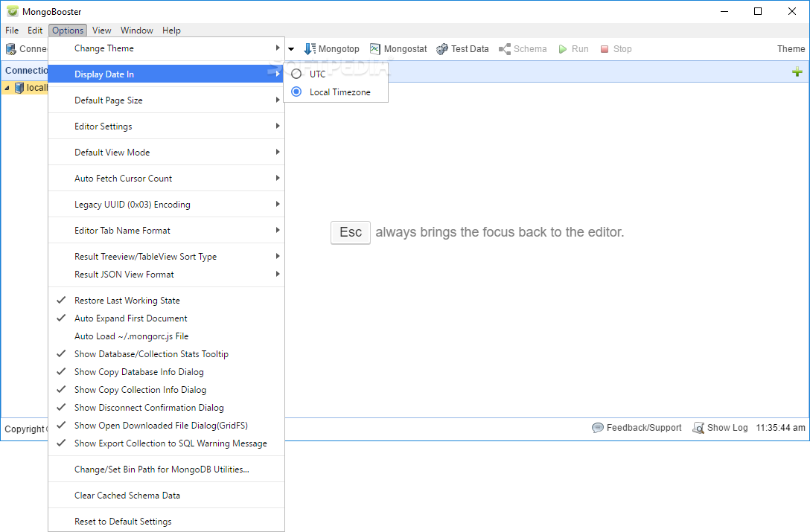
Task: Collapse the localhost tree node arrow
Action: tap(7, 89)
